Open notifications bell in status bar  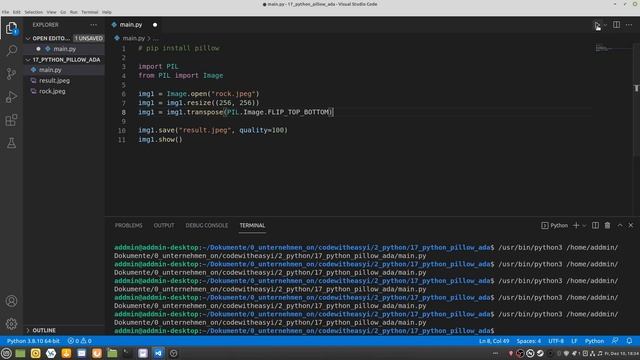tap(629, 341)
